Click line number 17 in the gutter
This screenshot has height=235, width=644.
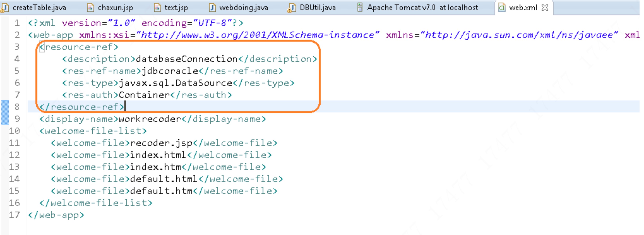tap(14, 215)
